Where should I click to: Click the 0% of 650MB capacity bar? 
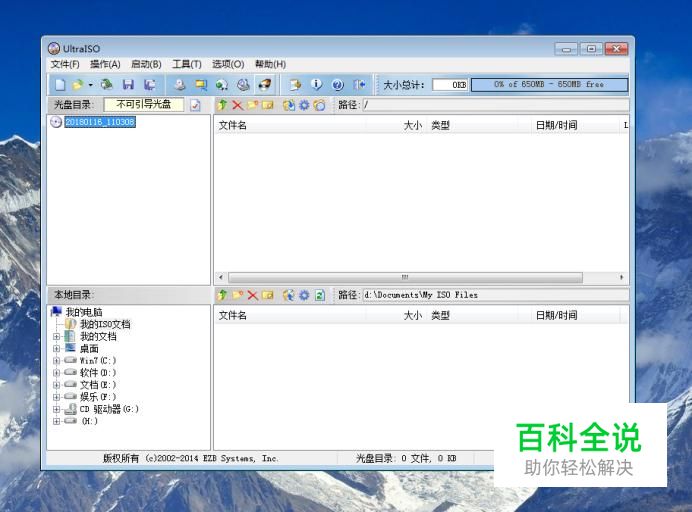point(549,84)
